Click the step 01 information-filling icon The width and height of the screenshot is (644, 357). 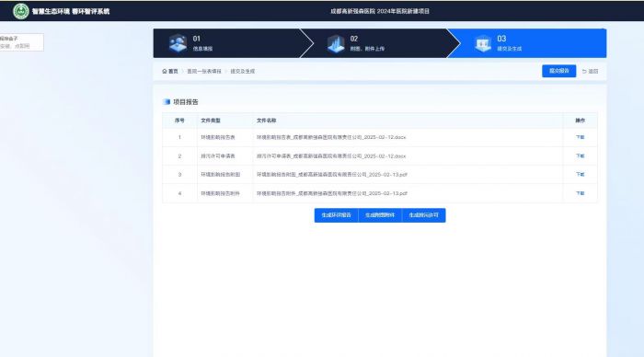click(178, 43)
